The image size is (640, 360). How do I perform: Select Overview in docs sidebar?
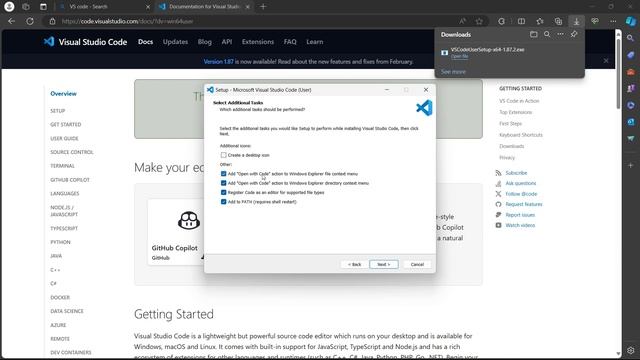[63, 93]
